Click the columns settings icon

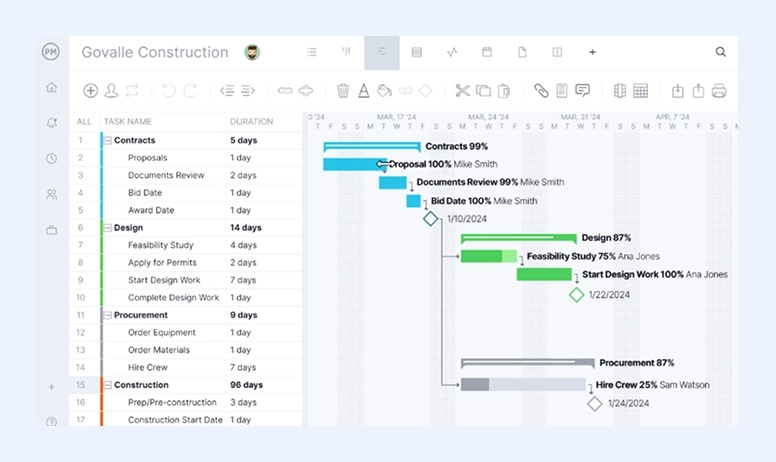click(x=620, y=91)
